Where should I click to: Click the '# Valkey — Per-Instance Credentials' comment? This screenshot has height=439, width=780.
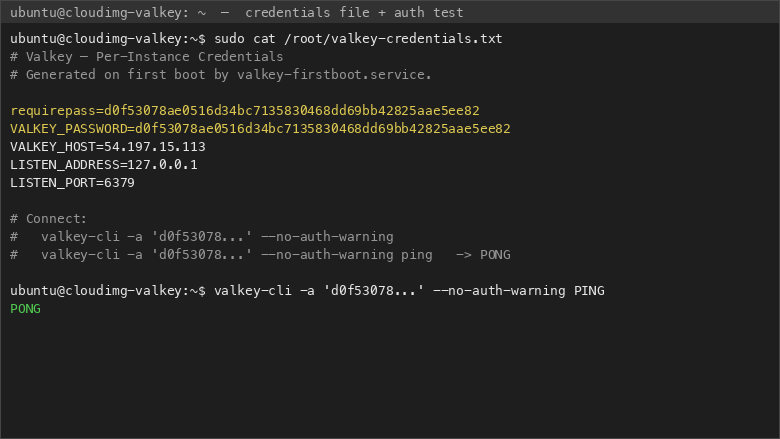pos(147,57)
